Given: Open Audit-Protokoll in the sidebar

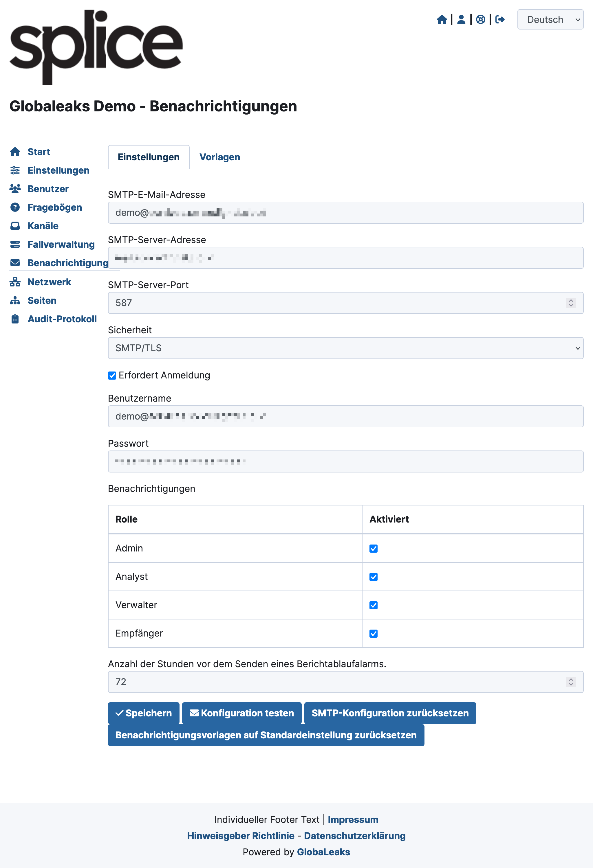Looking at the screenshot, I should click(62, 319).
